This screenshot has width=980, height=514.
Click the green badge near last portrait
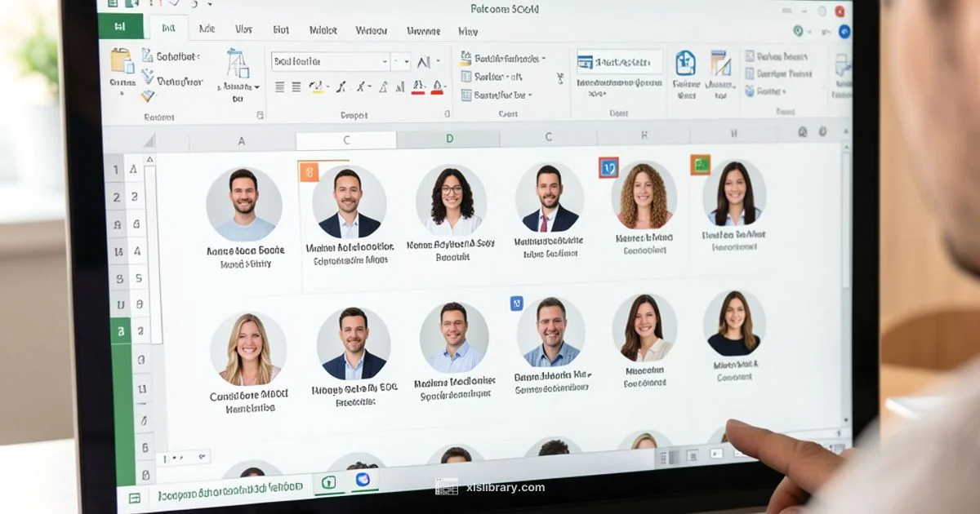click(700, 165)
